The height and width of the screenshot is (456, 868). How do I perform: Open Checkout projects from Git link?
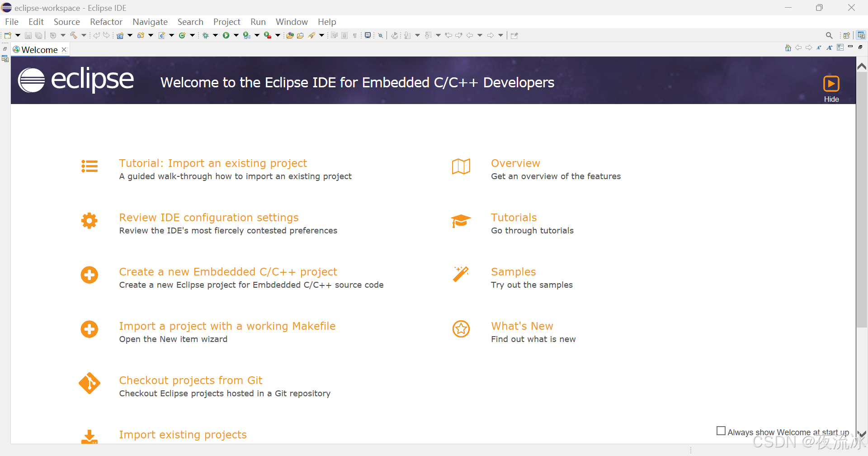191,380
